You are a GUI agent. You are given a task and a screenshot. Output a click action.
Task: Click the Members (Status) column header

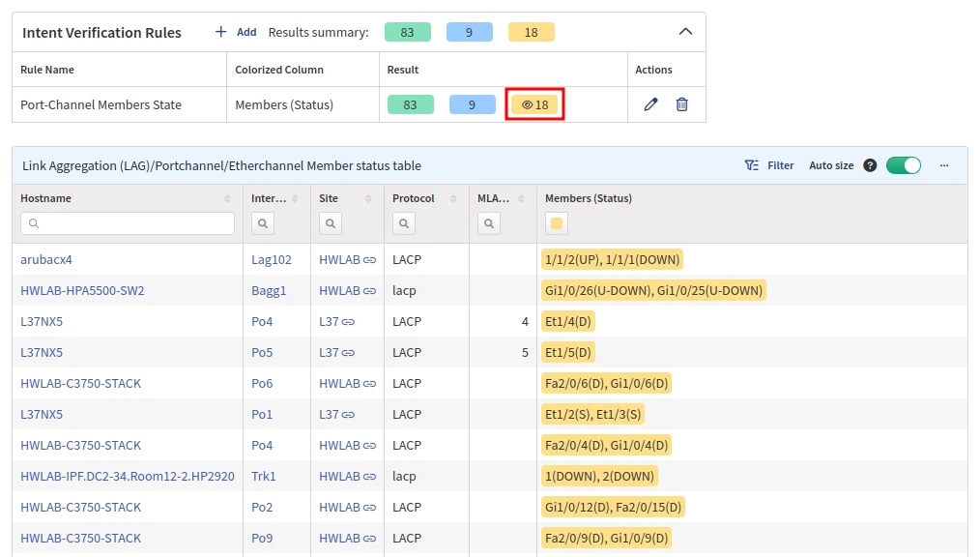tap(588, 198)
